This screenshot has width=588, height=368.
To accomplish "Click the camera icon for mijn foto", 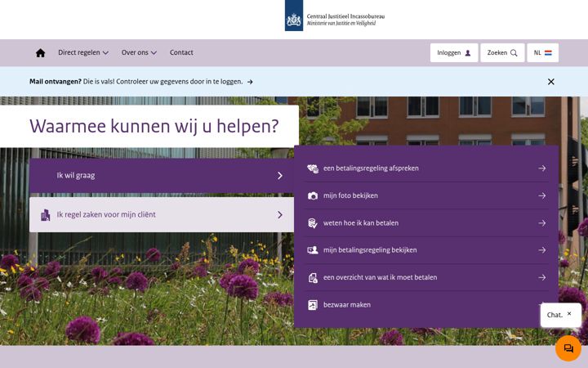I will pos(313,195).
